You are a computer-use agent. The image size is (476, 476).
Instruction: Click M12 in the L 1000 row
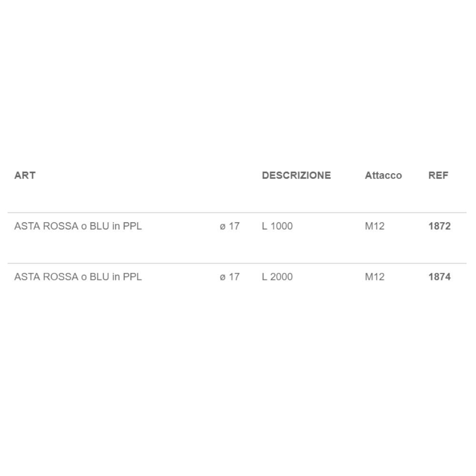[x=374, y=226]
